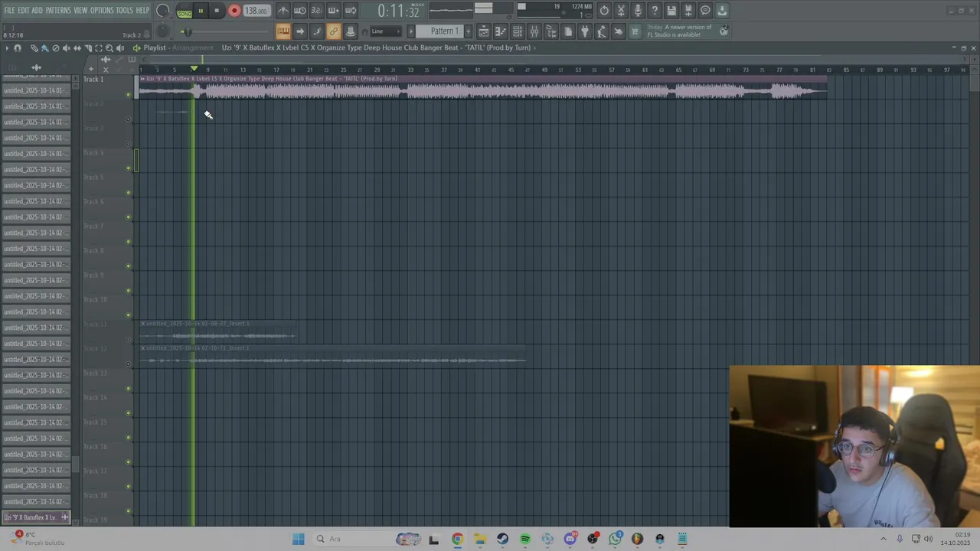Screen dimensions: 980x551
Task: Pause playback with the pause button
Action: tap(201, 11)
